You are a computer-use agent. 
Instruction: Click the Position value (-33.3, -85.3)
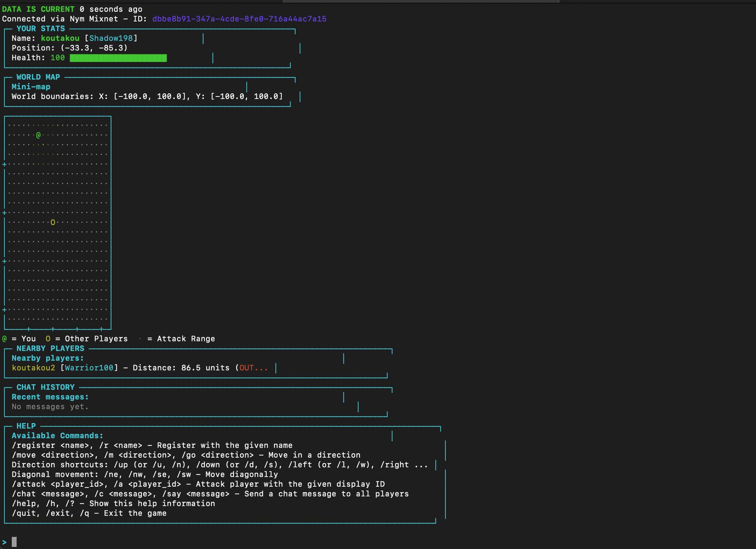(94, 48)
